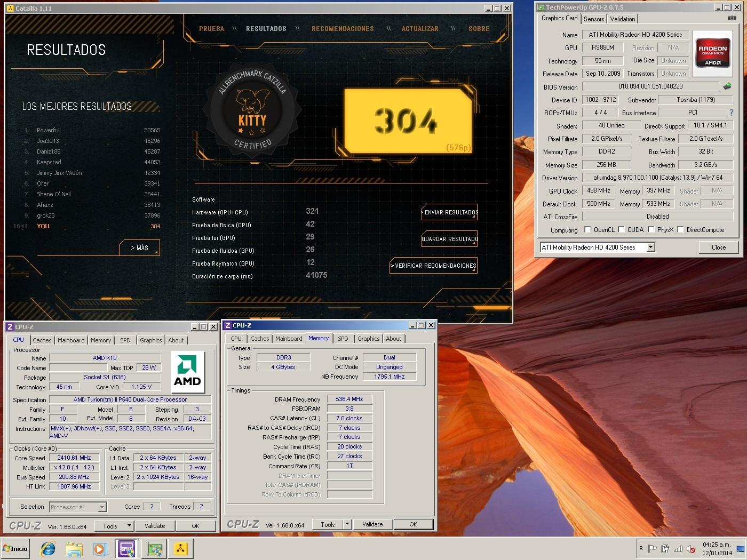Open Mainboard tab in left CPU-Z window

tap(71, 340)
